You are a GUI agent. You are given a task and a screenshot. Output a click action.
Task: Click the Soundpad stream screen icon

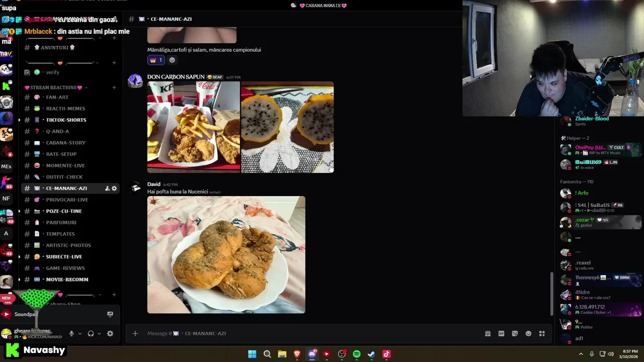coord(110,314)
